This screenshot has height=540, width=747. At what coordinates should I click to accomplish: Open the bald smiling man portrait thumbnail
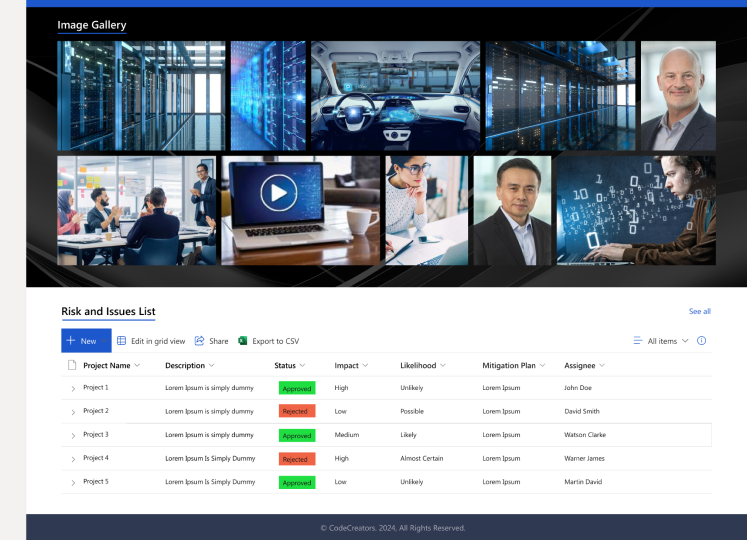click(678, 96)
